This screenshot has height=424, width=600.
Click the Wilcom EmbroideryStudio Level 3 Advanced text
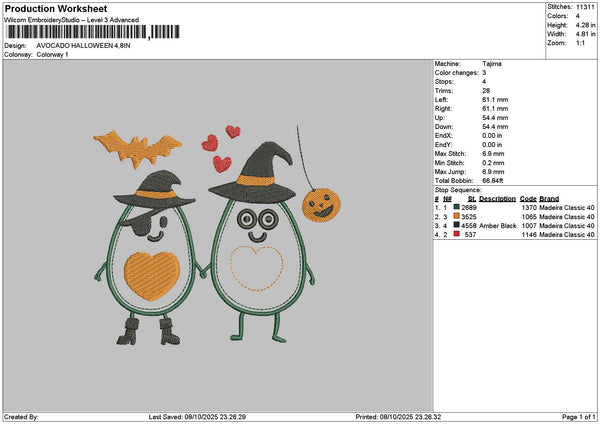[72, 20]
